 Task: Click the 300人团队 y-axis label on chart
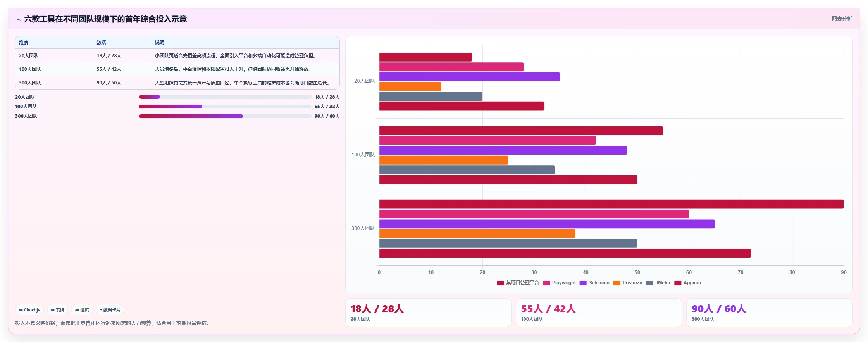coord(363,229)
